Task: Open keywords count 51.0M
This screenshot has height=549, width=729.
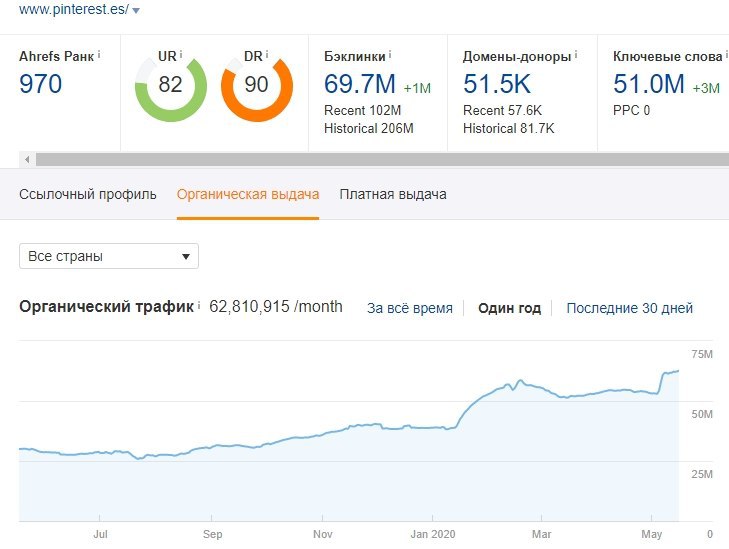Action: 649,84
